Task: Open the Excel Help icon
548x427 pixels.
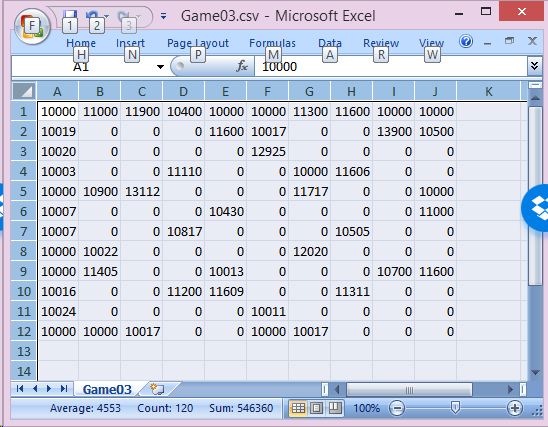Action: pos(466,41)
